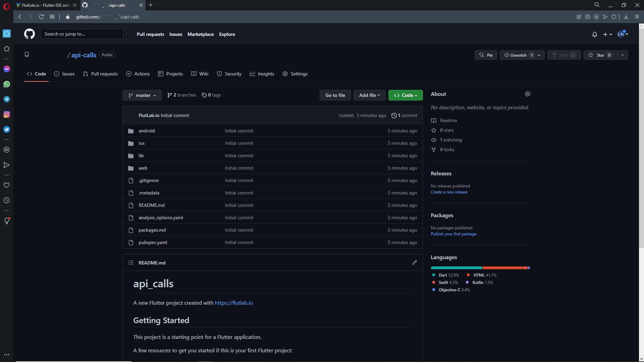This screenshot has width=644, height=362.
Task: Pin the repository to profile
Action: [x=486, y=55]
